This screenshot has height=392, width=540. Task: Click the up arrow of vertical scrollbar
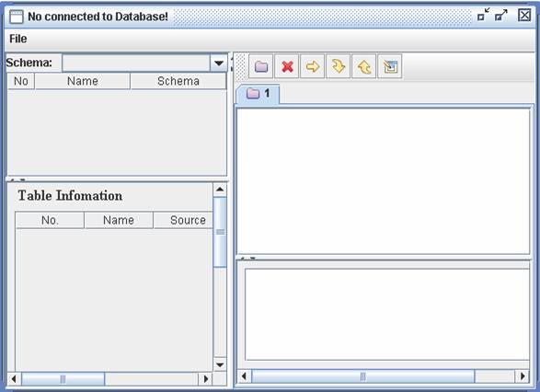click(220, 190)
